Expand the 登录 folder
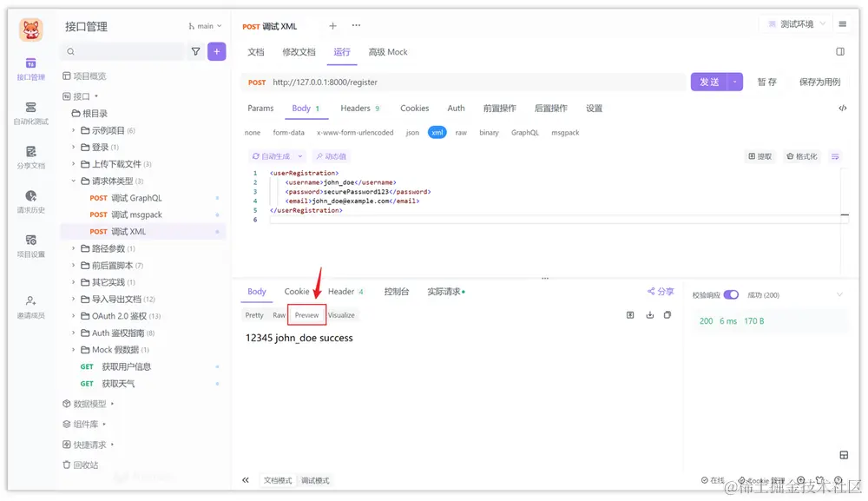868x501 pixels. tap(73, 147)
